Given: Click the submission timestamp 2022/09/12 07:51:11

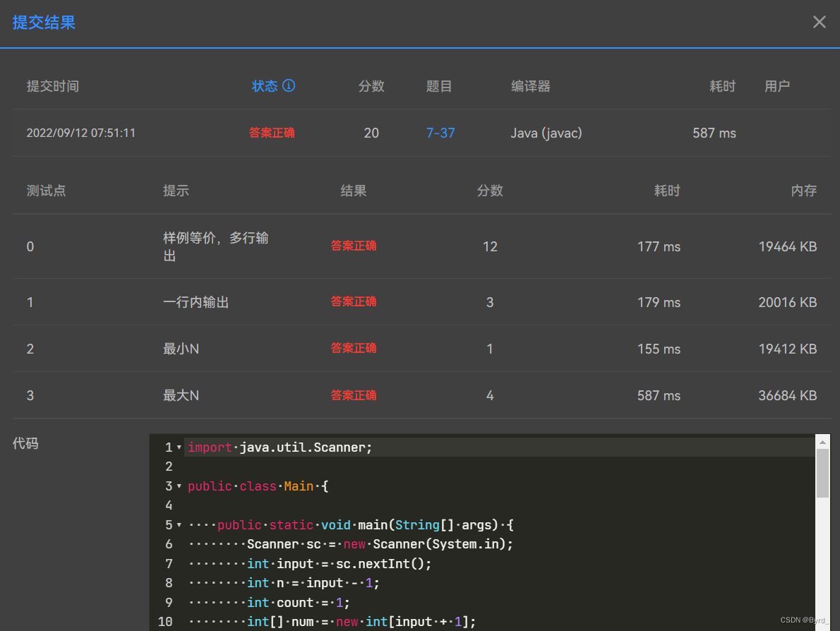Looking at the screenshot, I should [x=81, y=133].
